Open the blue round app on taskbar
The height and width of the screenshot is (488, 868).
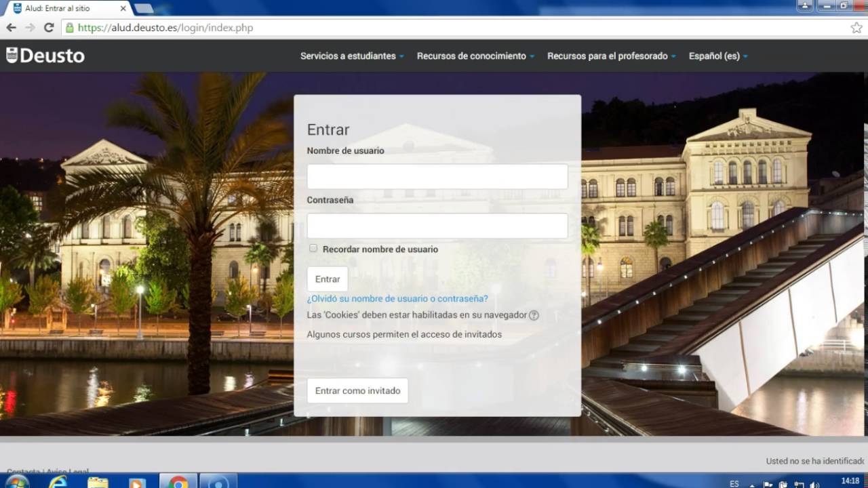click(x=218, y=482)
